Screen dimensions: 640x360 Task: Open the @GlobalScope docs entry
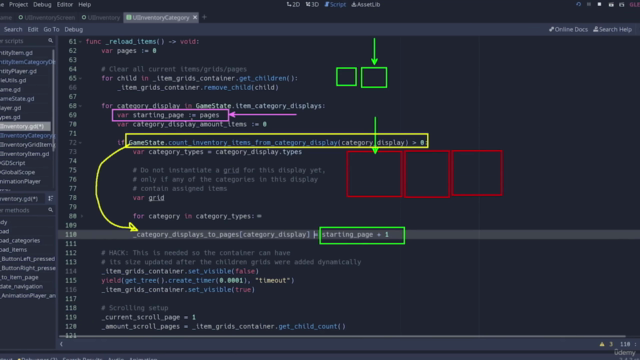(x=18, y=172)
